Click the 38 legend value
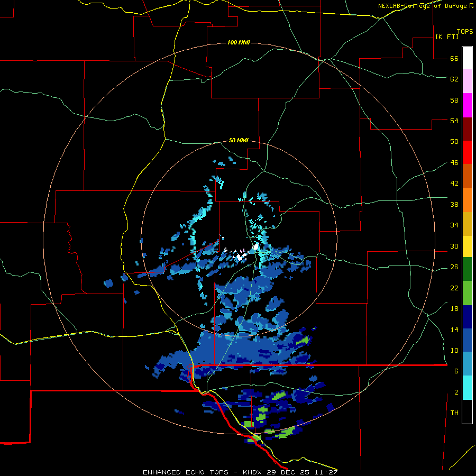Screen dimensions: 476x476 click(454, 205)
